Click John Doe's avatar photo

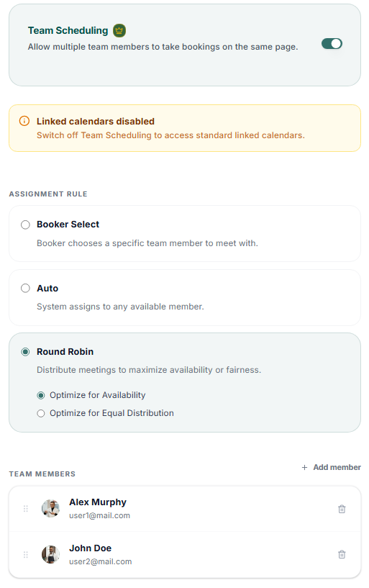click(x=50, y=554)
